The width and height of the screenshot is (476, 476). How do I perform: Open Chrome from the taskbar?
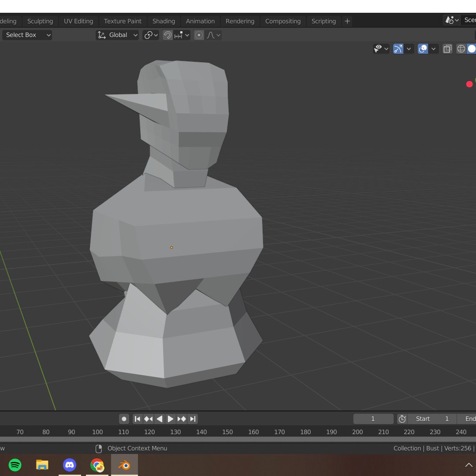[x=97, y=465]
